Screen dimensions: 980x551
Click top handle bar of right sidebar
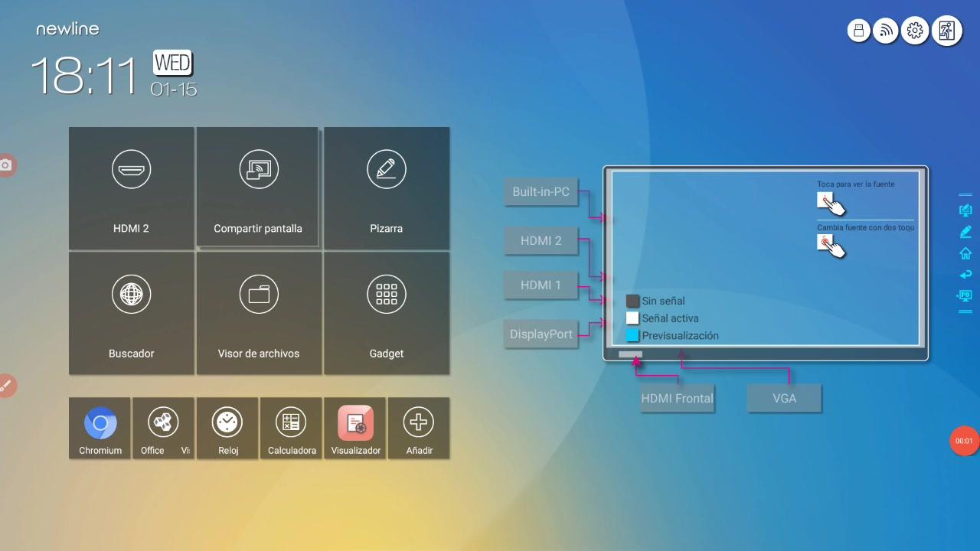(x=965, y=194)
